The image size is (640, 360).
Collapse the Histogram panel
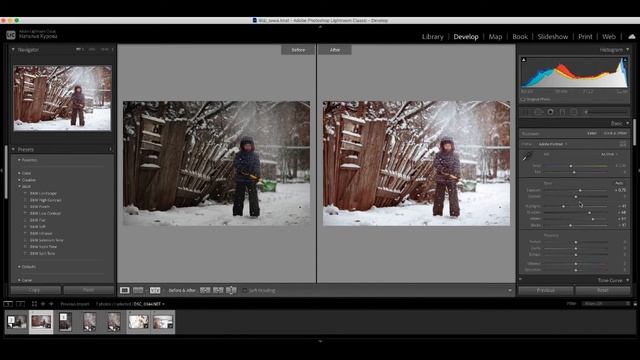click(628, 50)
